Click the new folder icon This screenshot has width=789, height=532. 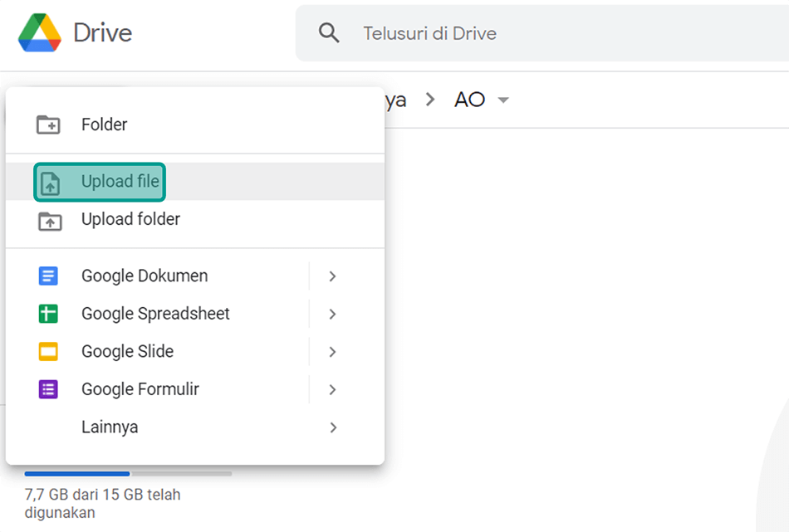[x=48, y=124]
